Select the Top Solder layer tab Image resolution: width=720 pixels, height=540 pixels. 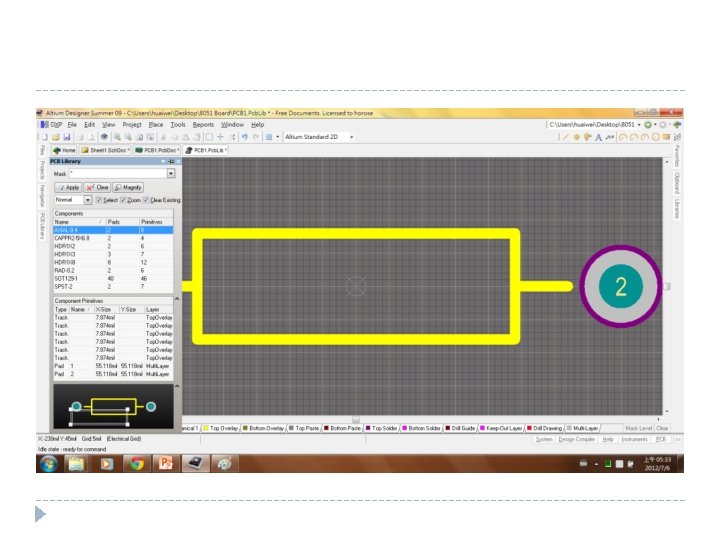(381, 428)
